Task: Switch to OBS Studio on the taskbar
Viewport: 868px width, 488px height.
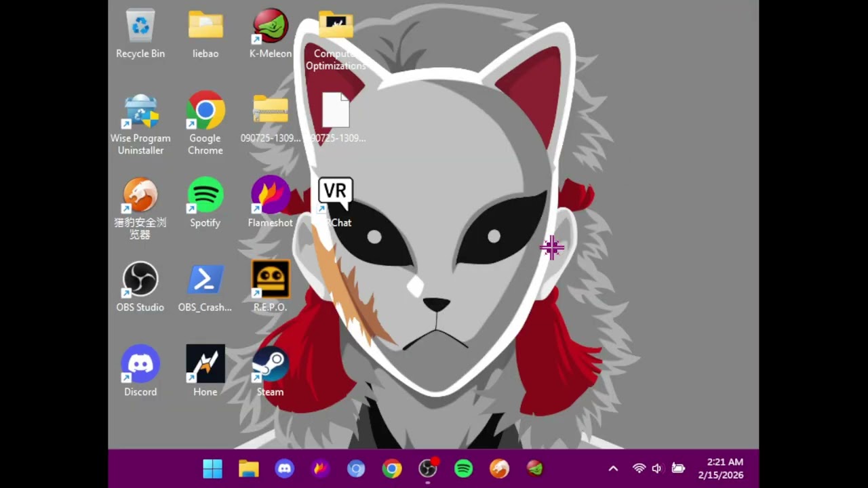Action: click(x=428, y=468)
